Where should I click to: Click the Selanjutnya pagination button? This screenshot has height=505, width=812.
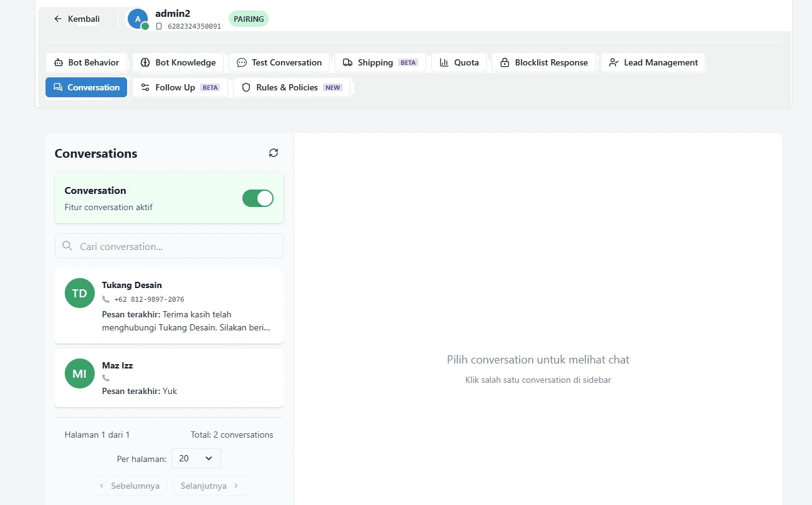[x=210, y=486]
